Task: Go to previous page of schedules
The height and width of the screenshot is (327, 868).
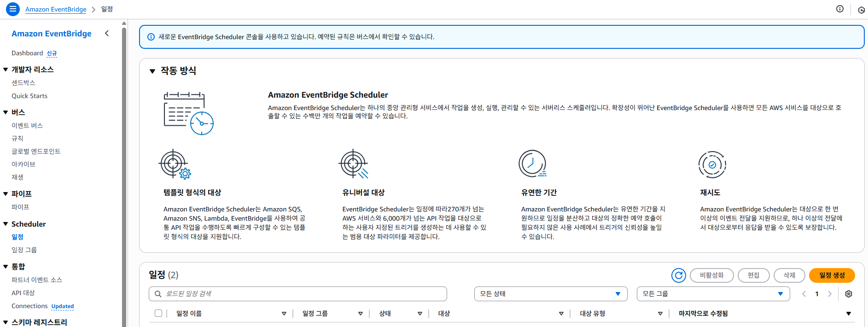Action: click(804, 294)
